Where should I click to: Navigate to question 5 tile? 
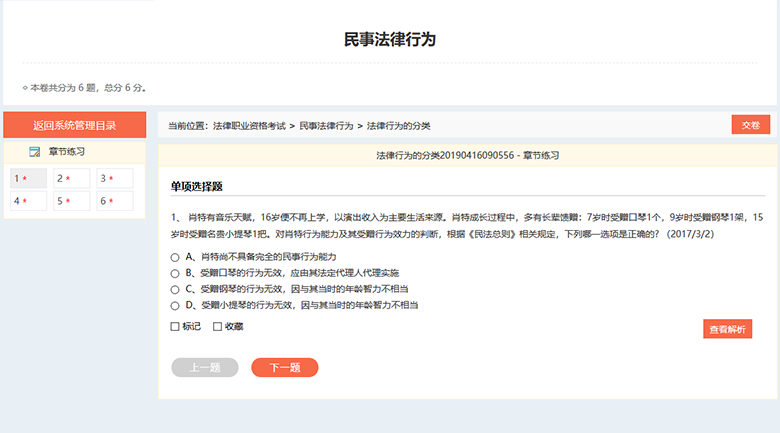pyautogui.click(x=71, y=201)
